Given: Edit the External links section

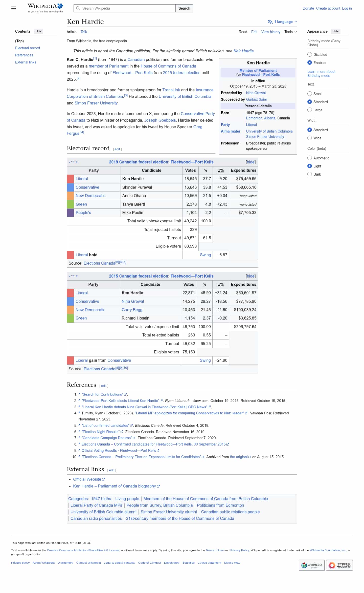Looking at the screenshot, I should [112, 470].
